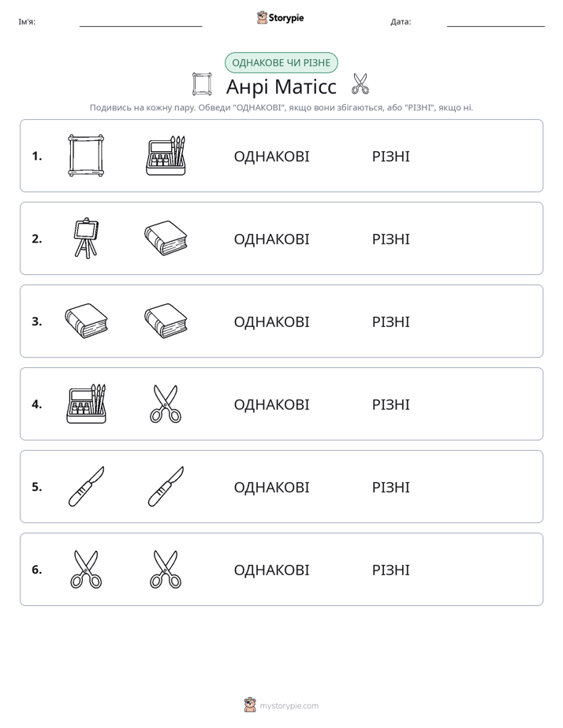Viewport: 563px width, 728px height.
Task: Click the left scalpel icon in row 5
Action: coord(87,487)
